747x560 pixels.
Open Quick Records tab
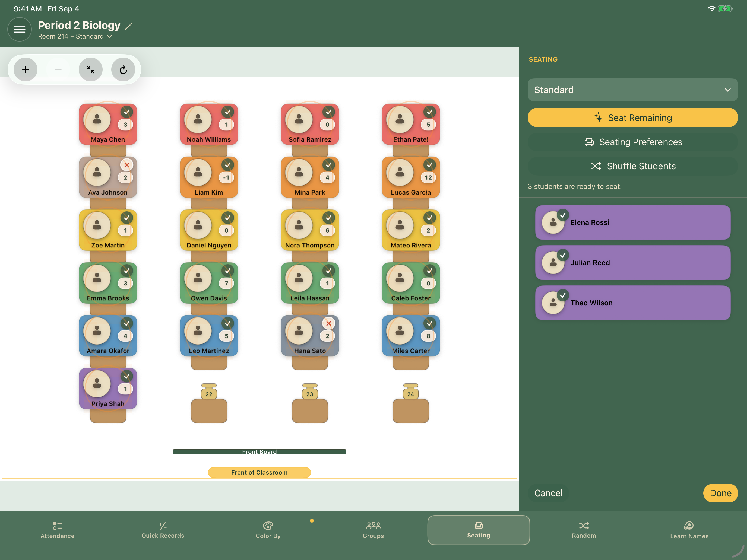163,530
